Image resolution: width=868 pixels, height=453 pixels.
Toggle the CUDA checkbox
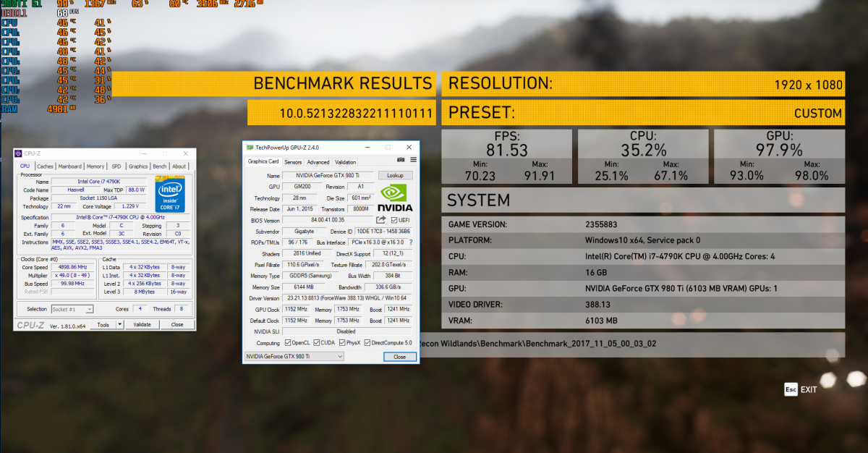coord(315,343)
